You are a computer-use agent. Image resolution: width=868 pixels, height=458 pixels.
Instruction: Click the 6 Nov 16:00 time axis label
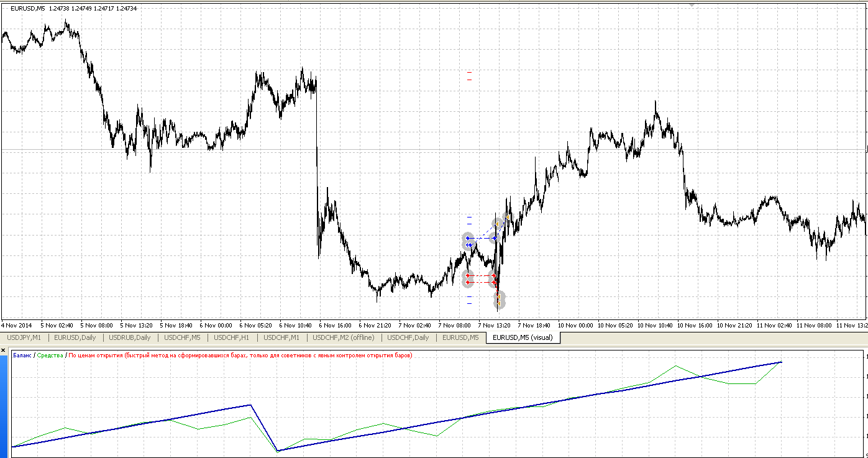pos(335,325)
